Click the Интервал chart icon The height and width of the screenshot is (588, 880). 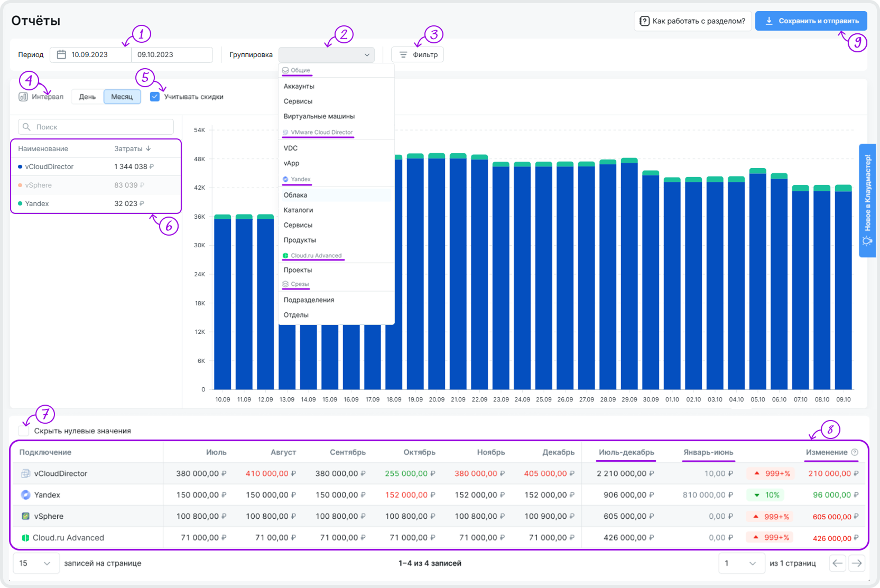click(x=23, y=97)
